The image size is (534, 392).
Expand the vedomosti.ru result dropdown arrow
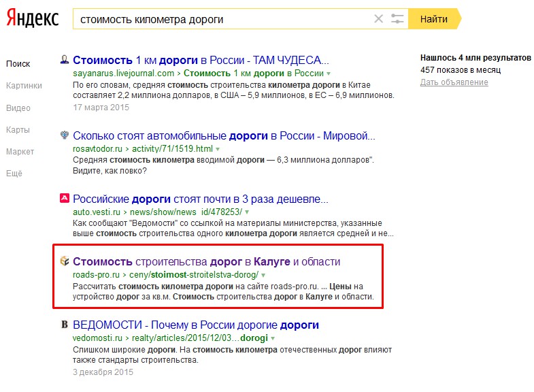[273, 338]
